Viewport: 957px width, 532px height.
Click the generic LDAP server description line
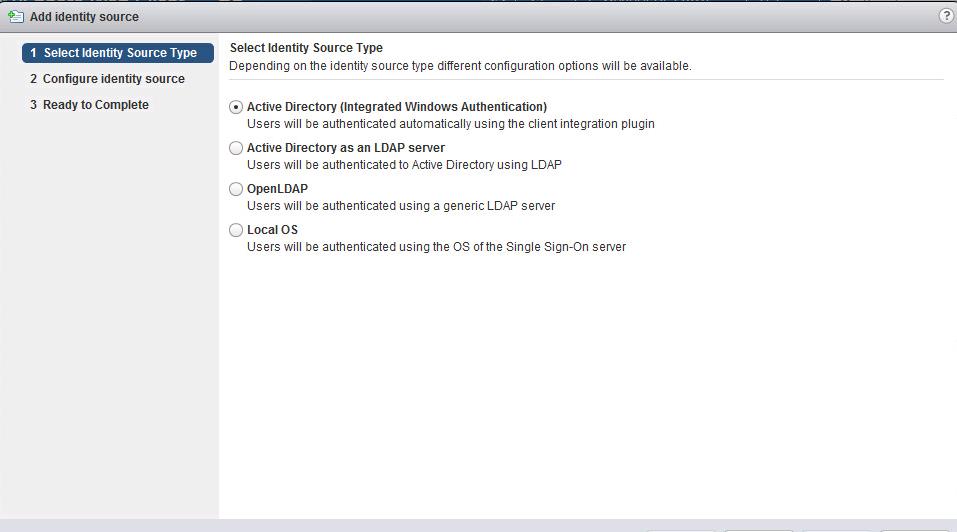pos(400,206)
